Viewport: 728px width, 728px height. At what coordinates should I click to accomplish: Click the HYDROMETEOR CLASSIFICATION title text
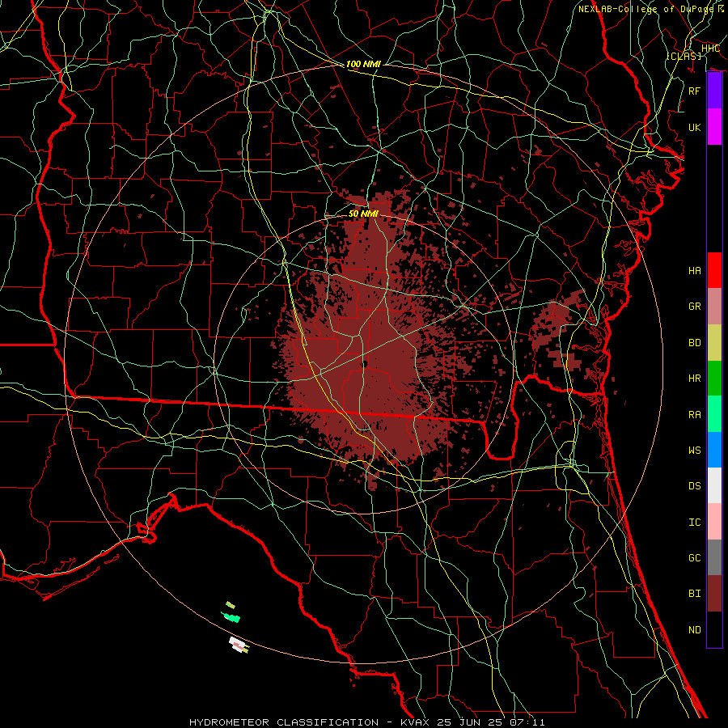coord(284,722)
